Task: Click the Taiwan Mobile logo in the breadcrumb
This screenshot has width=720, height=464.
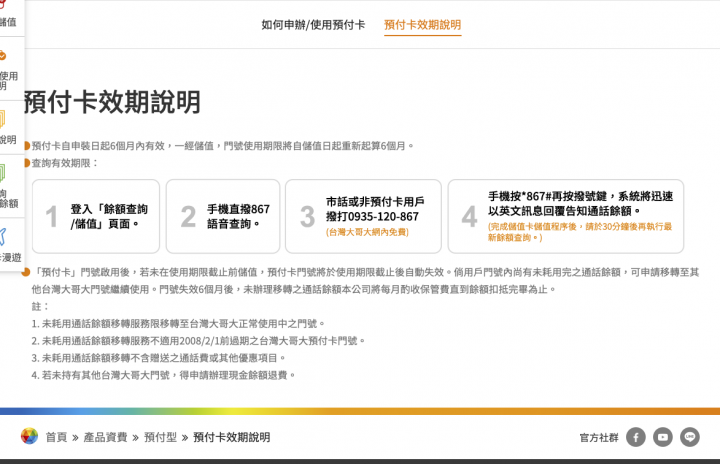Action: coord(29,436)
